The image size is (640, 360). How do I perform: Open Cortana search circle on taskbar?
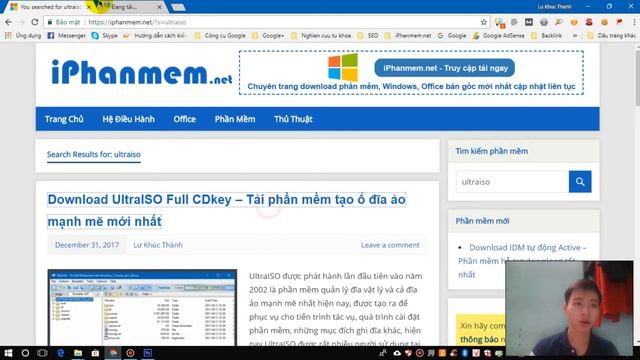click(x=25, y=353)
